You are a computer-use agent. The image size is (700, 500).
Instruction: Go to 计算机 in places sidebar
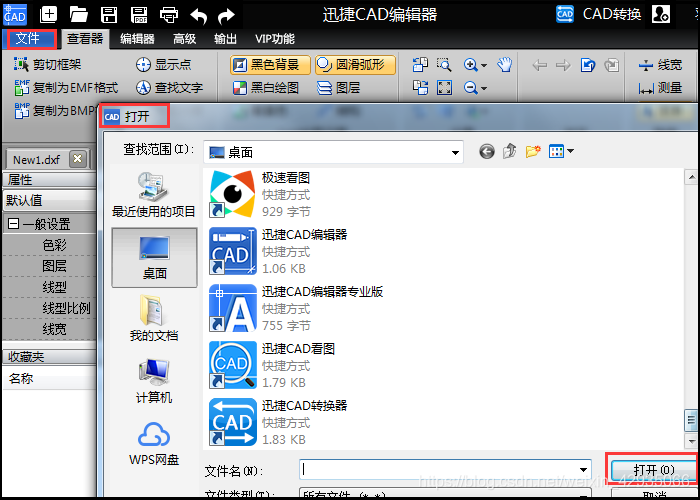point(154,381)
